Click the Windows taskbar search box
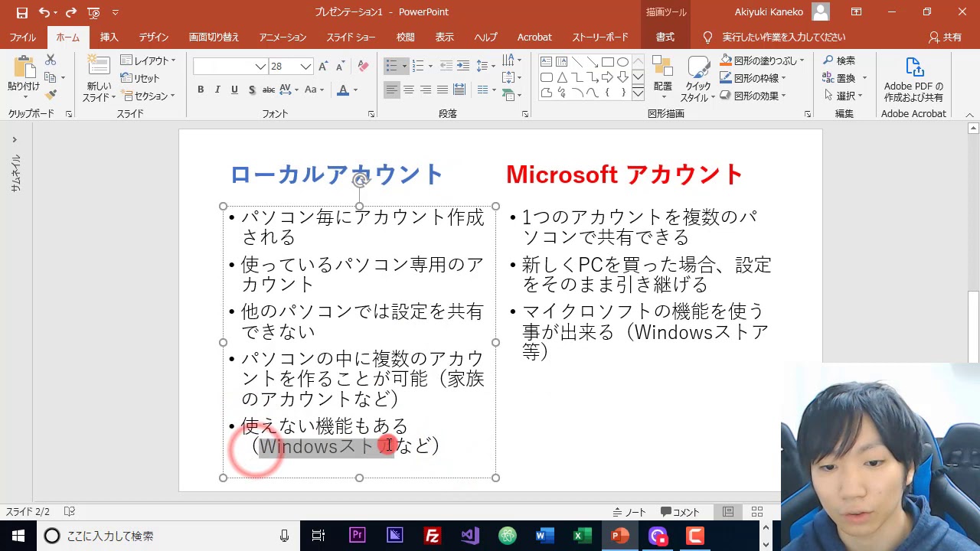The image size is (980, 551). click(x=168, y=536)
